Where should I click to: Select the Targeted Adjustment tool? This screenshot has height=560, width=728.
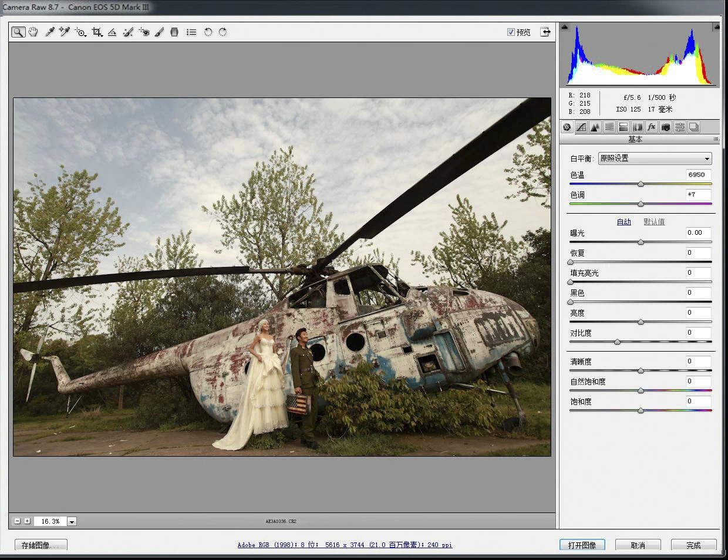pyautogui.click(x=80, y=32)
